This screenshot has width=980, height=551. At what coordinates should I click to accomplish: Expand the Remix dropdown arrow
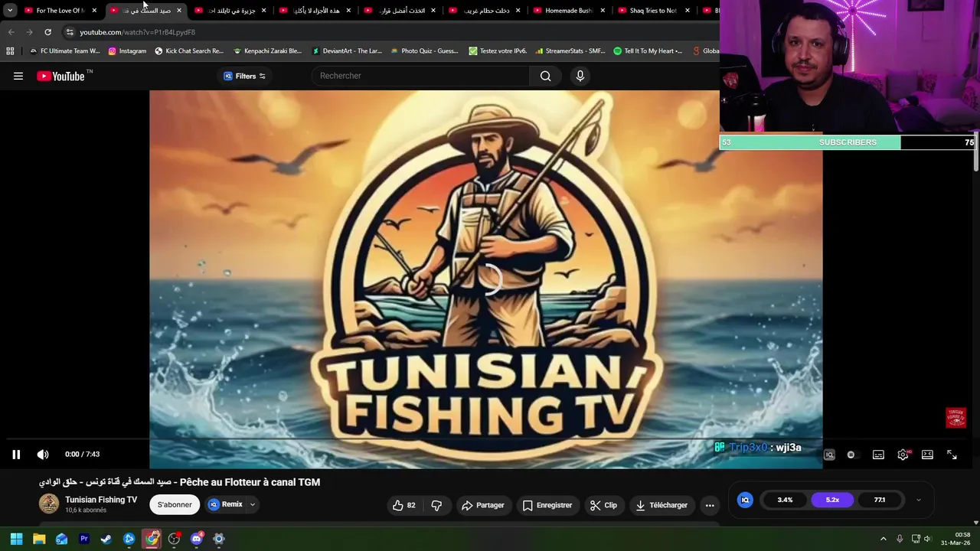click(252, 505)
